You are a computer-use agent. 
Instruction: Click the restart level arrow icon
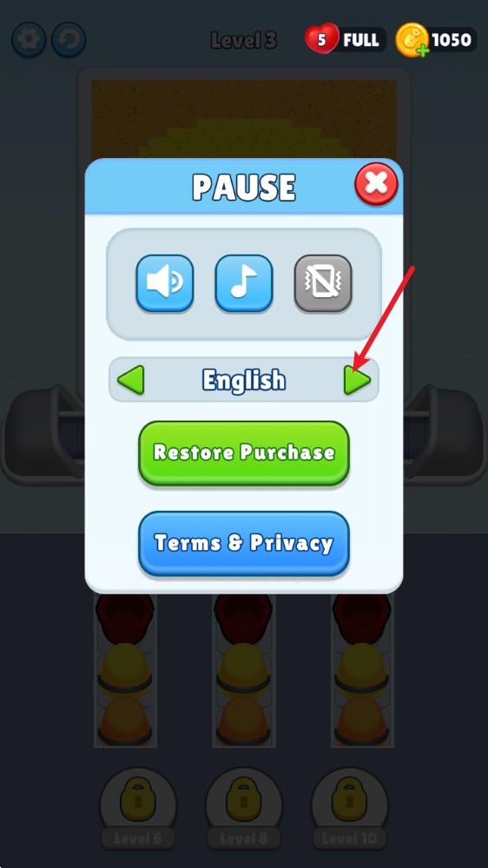[69, 39]
